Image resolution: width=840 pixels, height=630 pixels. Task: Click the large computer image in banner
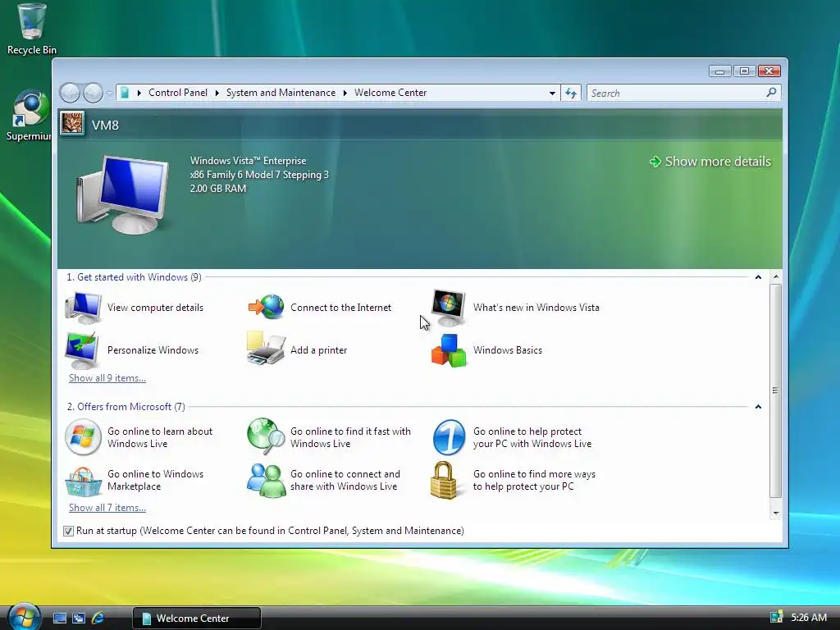click(x=123, y=194)
